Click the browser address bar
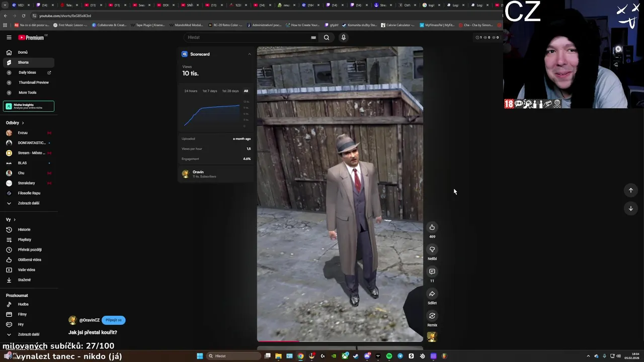The height and width of the screenshot is (362, 644). pyautogui.click(x=267, y=16)
